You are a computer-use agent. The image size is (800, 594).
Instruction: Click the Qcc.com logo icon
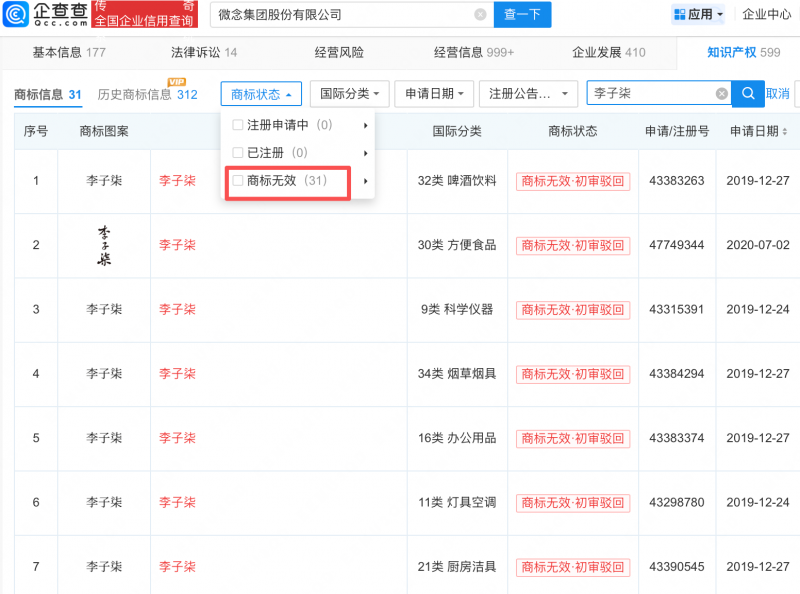coord(16,15)
